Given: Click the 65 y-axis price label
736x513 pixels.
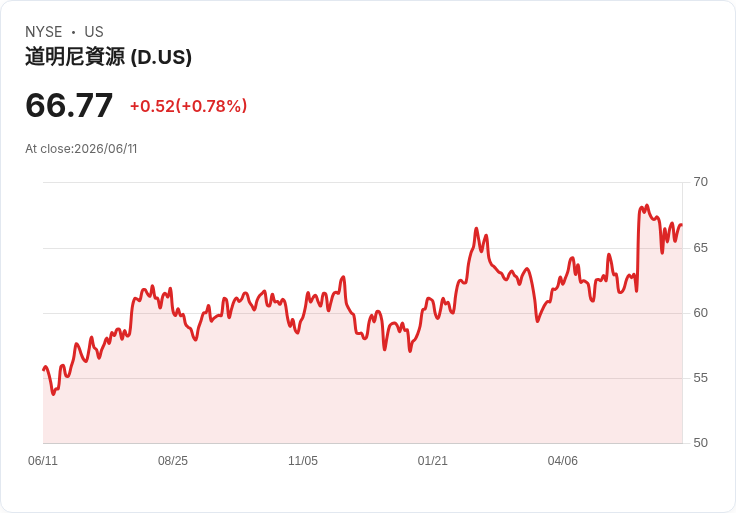Looking at the screenshot, I should pyautogui.click(x=700, y=247).
